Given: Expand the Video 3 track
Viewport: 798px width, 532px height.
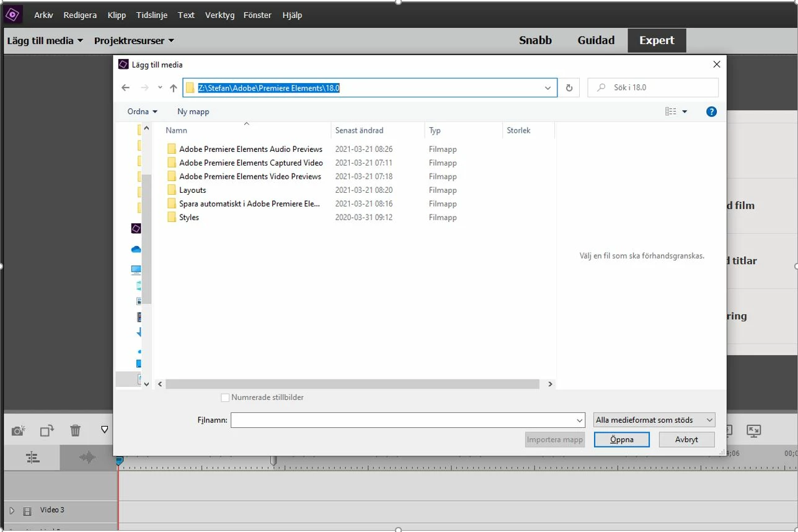Looking at the screenshot, I should (11, 511).
